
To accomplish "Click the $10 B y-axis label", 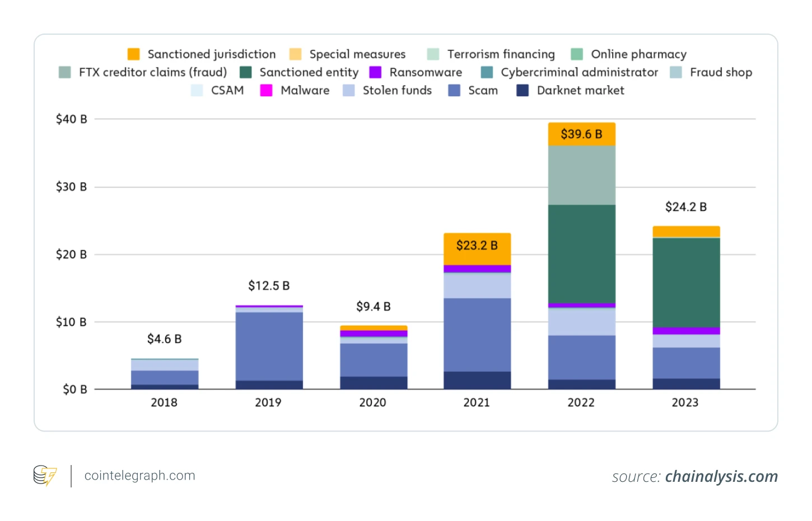I will click(x=71, y=322).
